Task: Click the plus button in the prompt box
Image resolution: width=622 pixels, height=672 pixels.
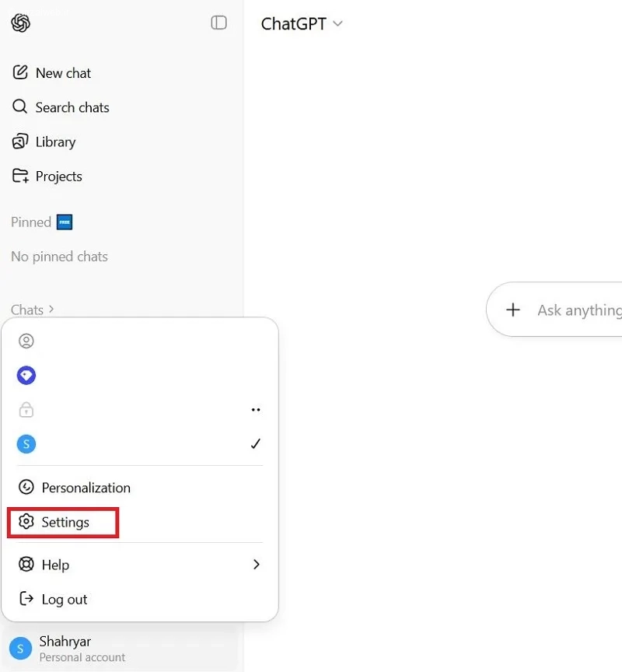Action: click(513, 310)
